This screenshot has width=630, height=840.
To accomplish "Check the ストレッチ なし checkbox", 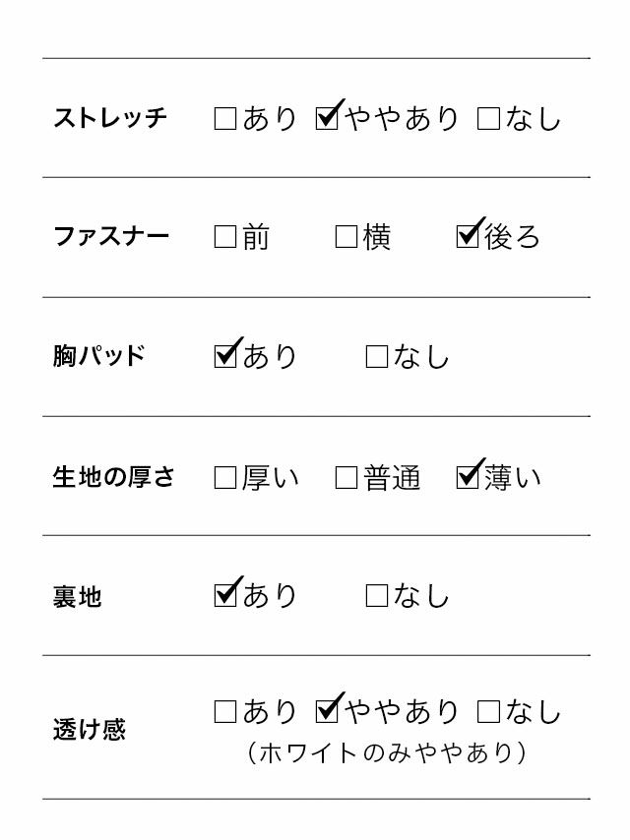I will [x=488, y=119].
